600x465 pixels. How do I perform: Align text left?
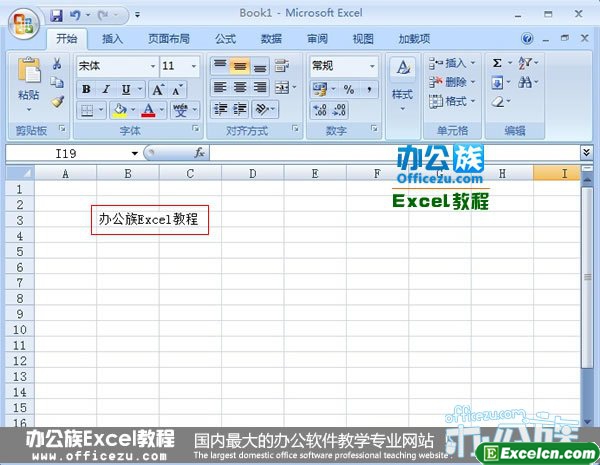220,88
